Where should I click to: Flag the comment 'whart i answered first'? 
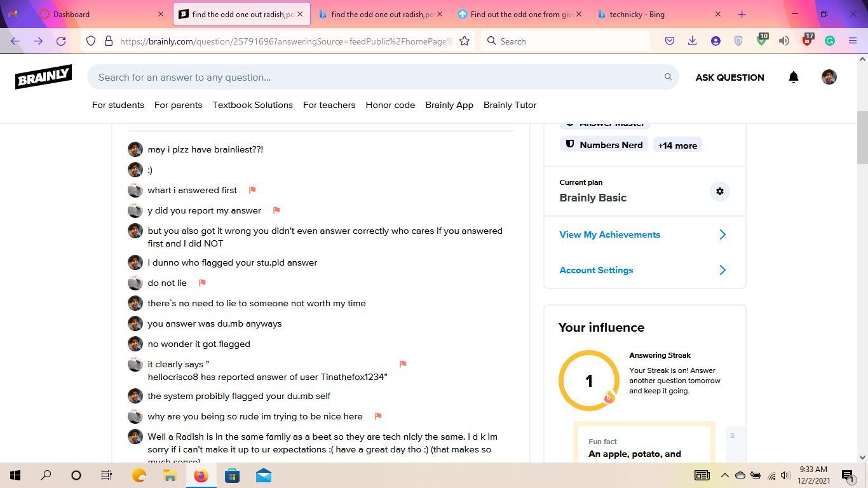[252, 190]
